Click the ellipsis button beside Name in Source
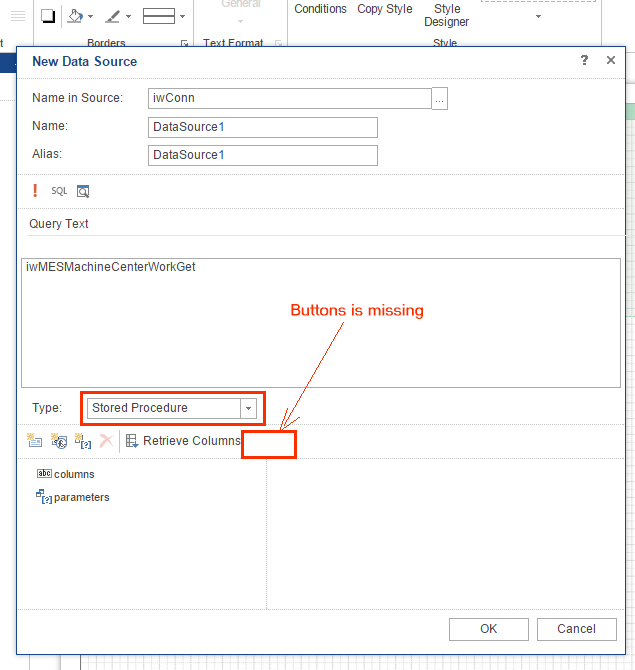Viewport: 635px width, 670px height. pos(439,98)
